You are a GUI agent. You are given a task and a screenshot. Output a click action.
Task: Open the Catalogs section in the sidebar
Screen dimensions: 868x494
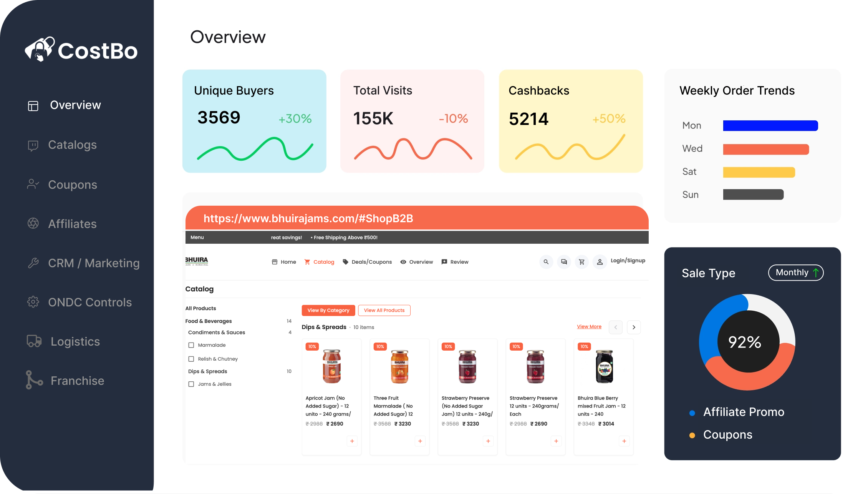72,145
